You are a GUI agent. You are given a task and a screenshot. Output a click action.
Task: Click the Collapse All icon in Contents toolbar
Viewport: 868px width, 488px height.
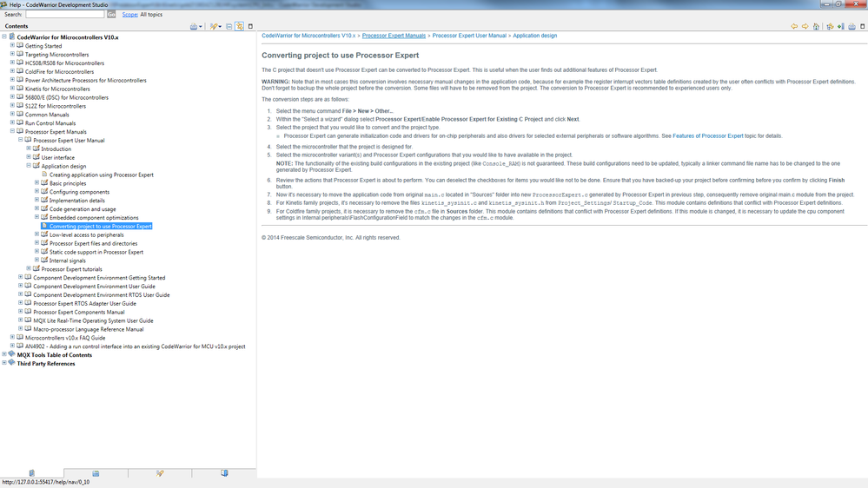click(229, 26)
